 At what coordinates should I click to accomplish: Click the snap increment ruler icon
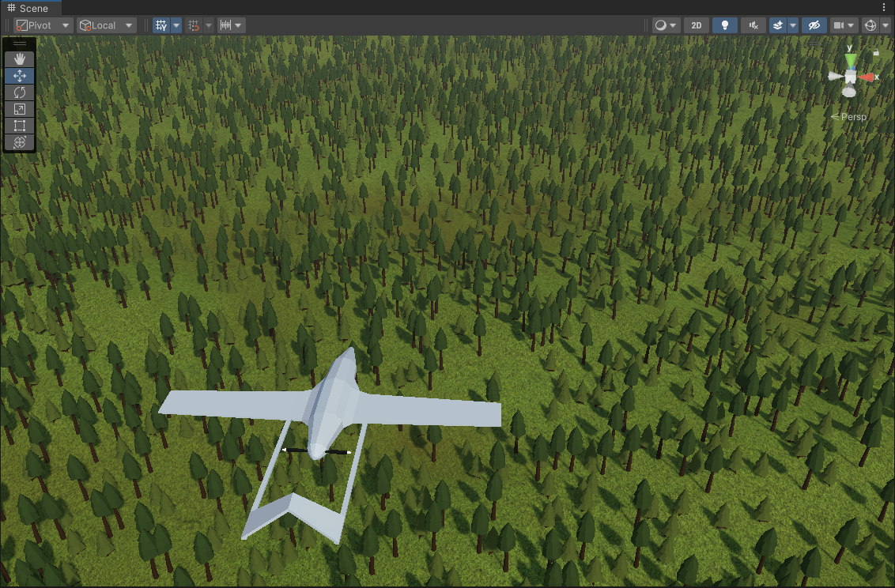pos(225,25)
